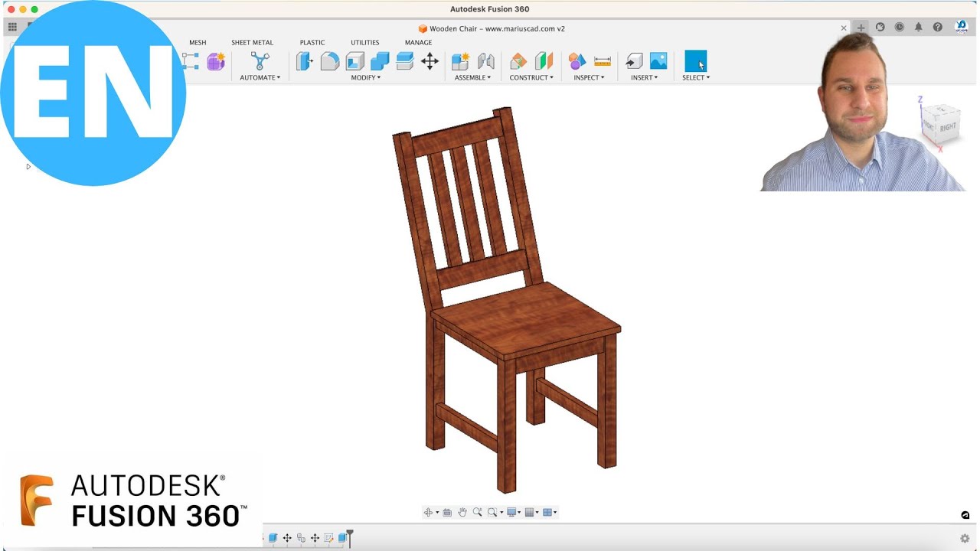Open the data panel grid icon
The image size is (980, 551).
(x=12, y=27)
